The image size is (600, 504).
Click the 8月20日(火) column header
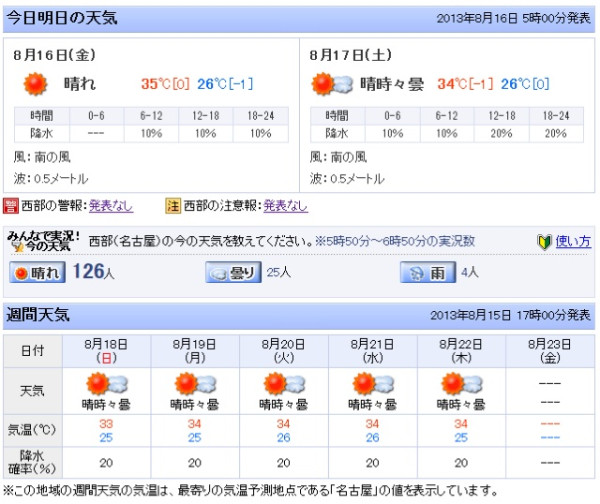(x=284, y=351)
